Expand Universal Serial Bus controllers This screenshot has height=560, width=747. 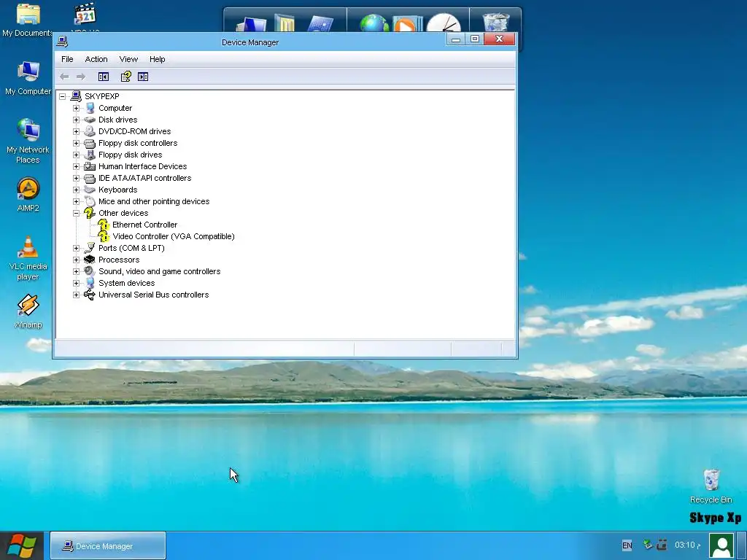pos(76,295)
